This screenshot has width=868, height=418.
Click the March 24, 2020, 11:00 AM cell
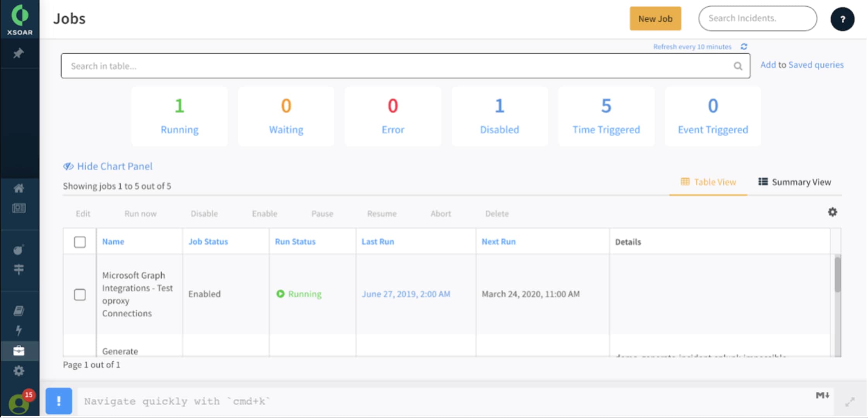530,294
